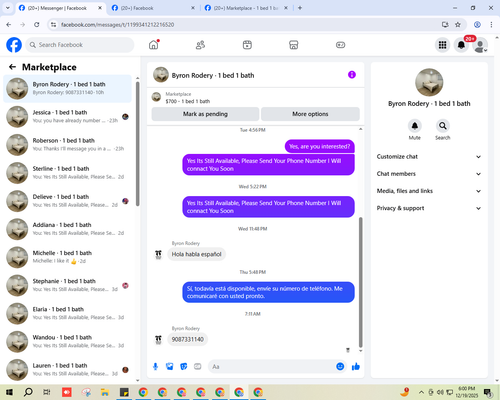Open large listing thumbnail in right panel
Screen dimensions: 500x400
(429, 82)
